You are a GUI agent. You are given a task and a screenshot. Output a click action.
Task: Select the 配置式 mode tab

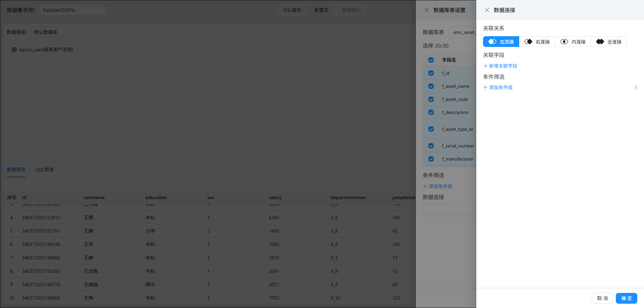click(321, 10)
